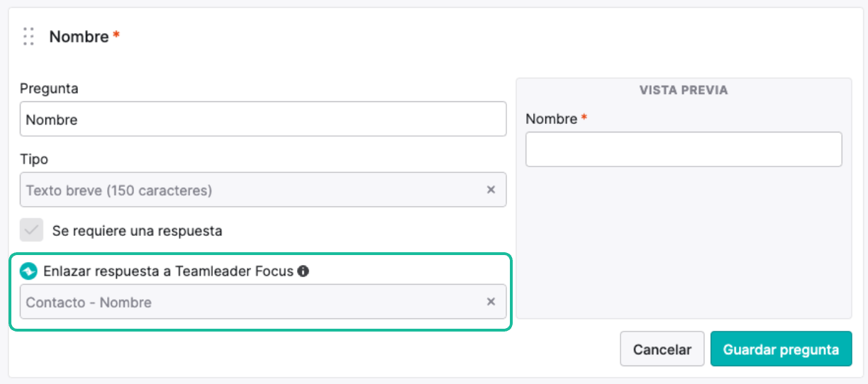868x384 pixels.
Task: Clear the Texto breve type selection
Action: [x=491, y=190]
